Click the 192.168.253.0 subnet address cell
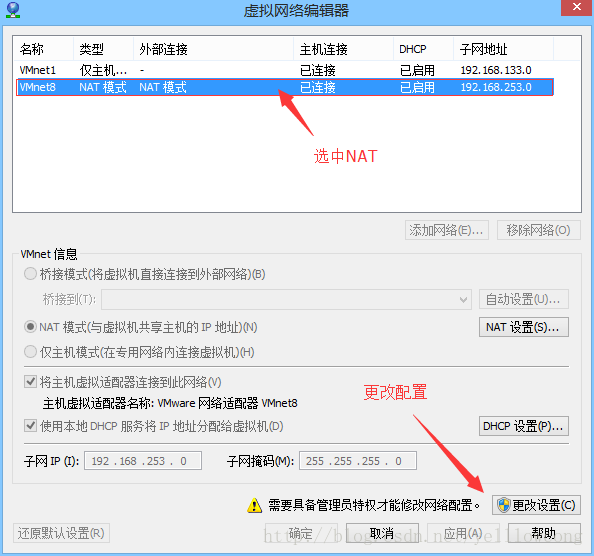Viewport: 594px width, 556px height. [496, 87]
